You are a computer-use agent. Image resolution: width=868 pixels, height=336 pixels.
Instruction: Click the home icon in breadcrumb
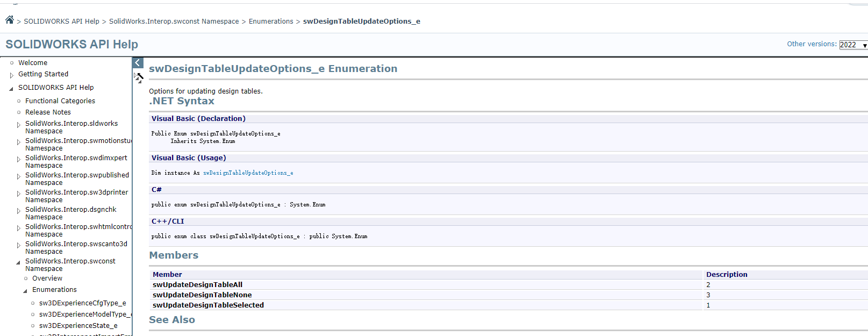(x=10, y=20)
